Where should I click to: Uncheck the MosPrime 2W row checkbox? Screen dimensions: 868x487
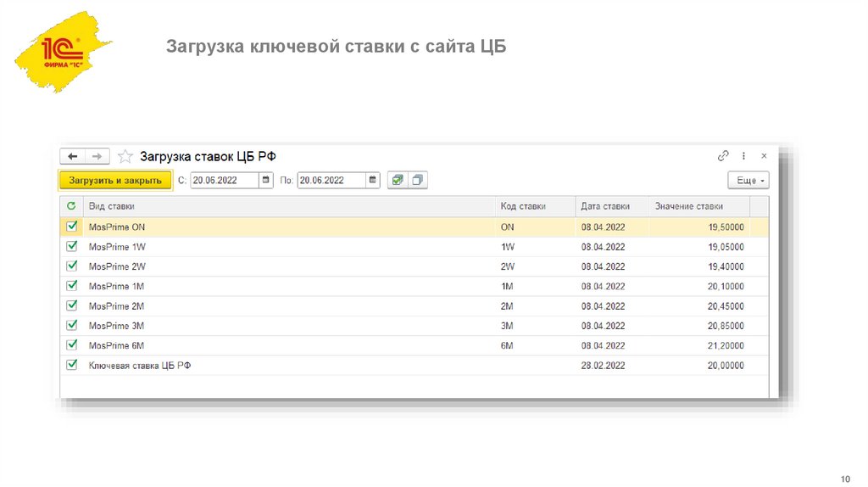coord(71,266)
